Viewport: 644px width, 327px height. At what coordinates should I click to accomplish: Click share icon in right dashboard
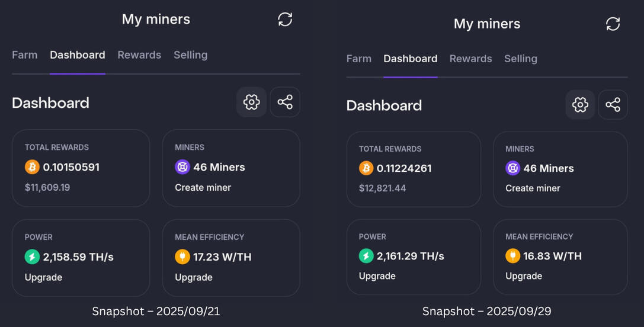613,105
